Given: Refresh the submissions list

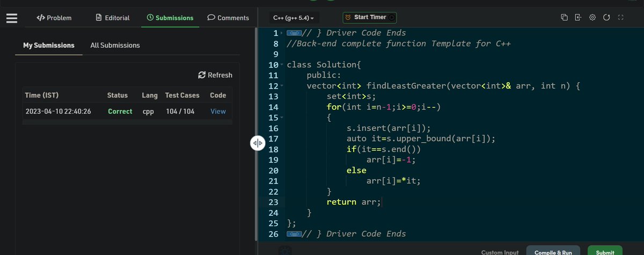Looking at the screenshot, I should [215, 75].
